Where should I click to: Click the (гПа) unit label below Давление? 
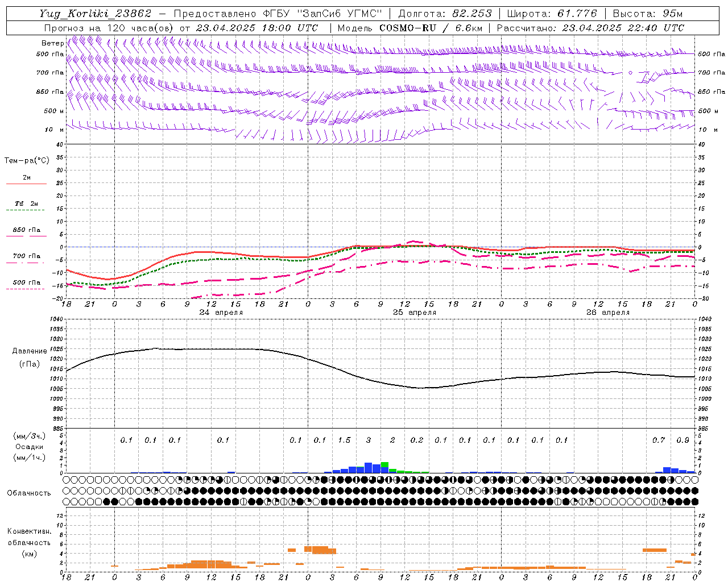click(x=30, y=364)
